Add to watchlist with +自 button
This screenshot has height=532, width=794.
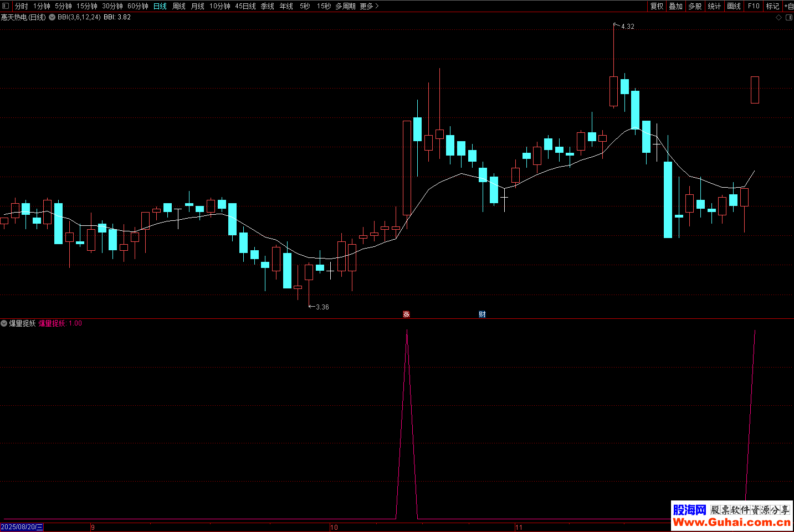788,6
